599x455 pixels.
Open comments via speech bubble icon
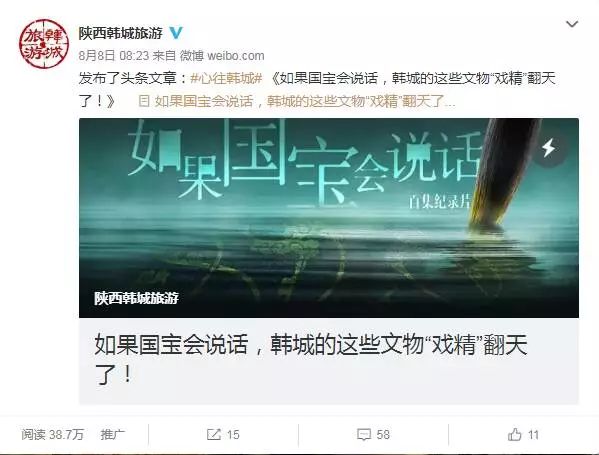364,434
